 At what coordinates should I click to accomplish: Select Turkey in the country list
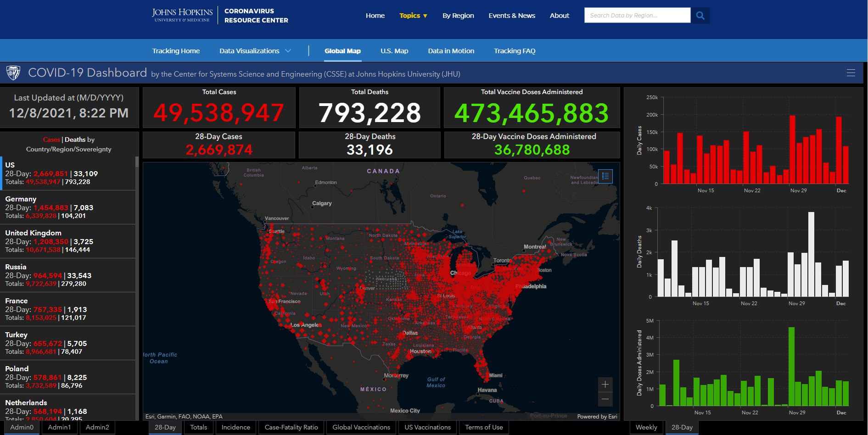point(68,343)
